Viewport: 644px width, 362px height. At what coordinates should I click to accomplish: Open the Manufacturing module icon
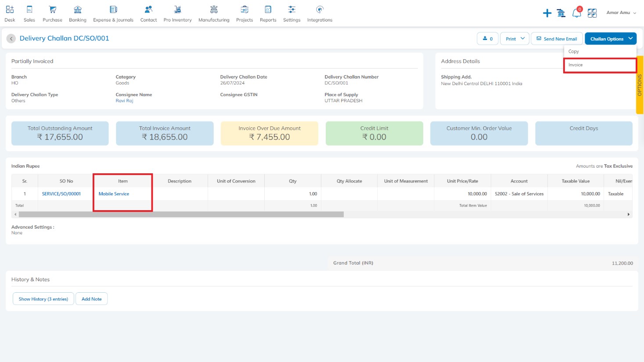click(x=214, y=9)
